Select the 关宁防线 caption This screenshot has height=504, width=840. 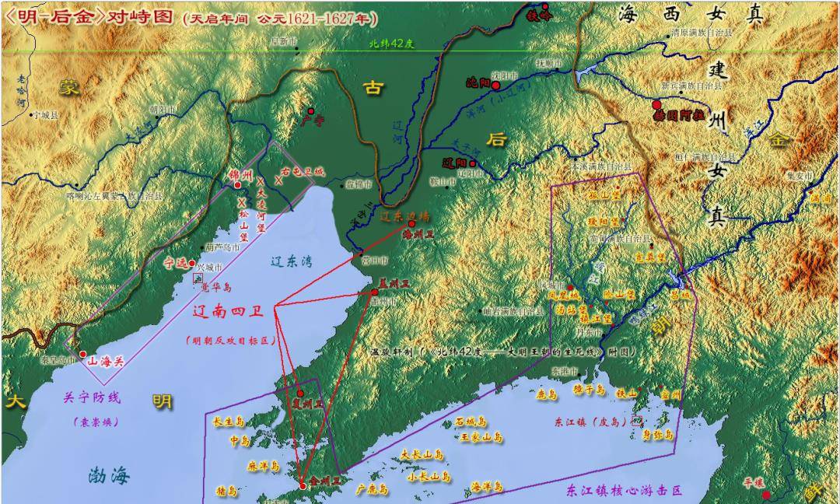92,397
